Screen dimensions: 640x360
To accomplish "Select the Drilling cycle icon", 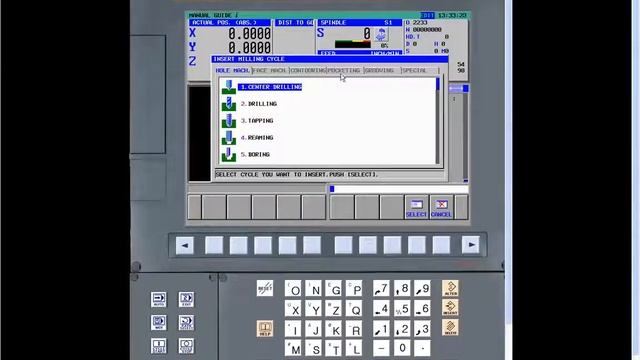I will coord(229,104).
